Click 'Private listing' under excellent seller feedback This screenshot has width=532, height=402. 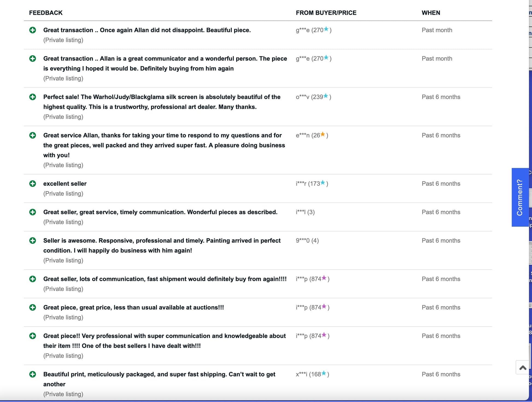(63, 194)
